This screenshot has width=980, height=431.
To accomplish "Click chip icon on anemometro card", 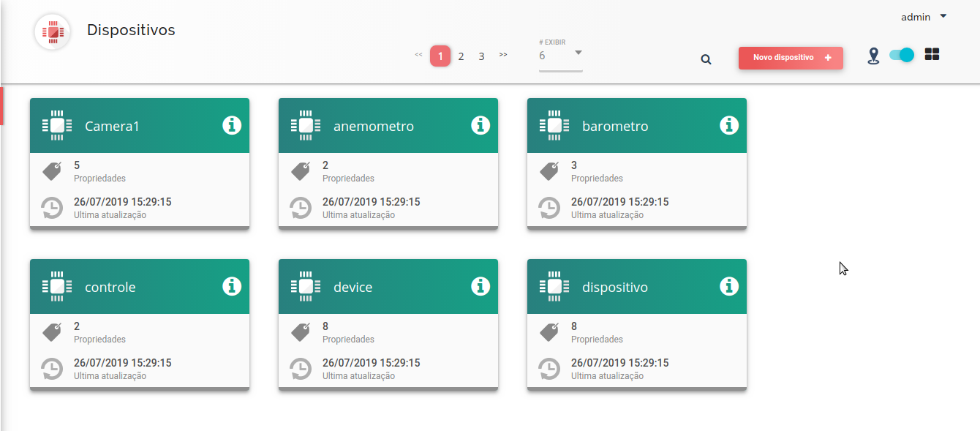I will click(x=306, y=125).
